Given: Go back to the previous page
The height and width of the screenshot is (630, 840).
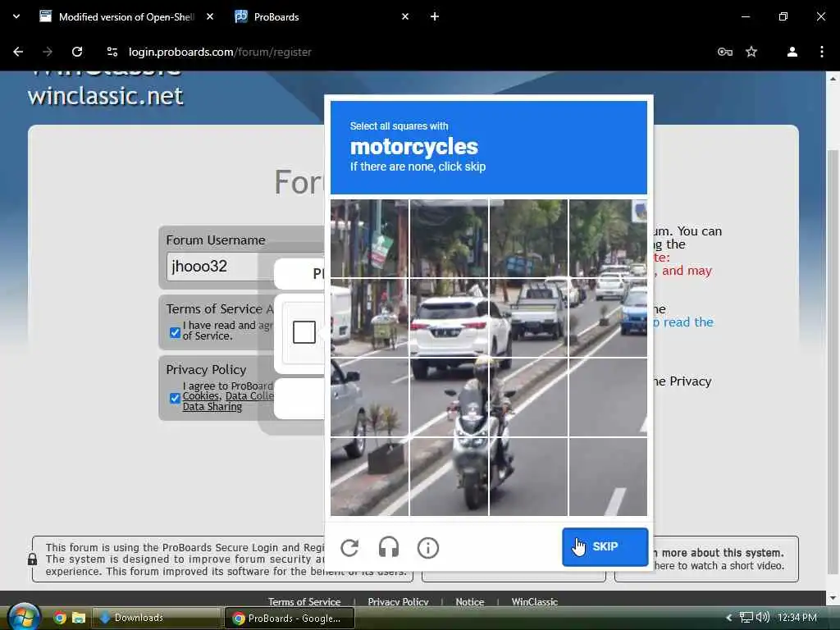Looking at the screenshot, I should click(18, 52).
